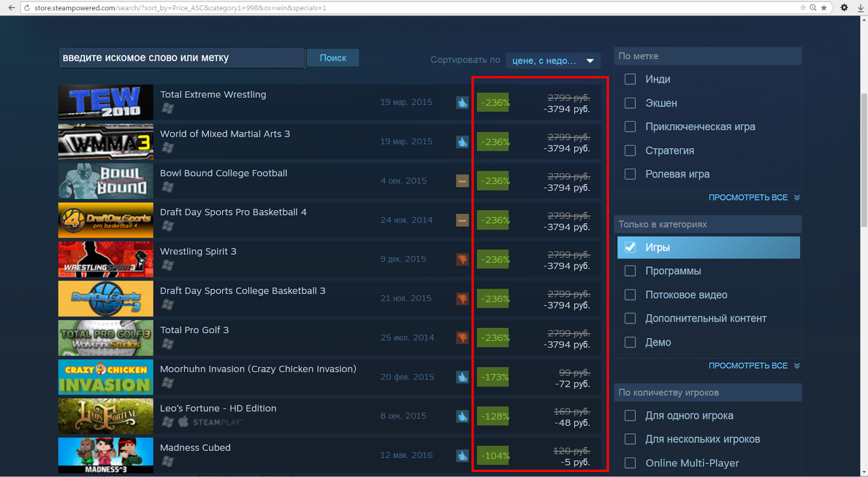Click Moorhuhn Invasion positive review icon
The width and height of the screenshot is (868, 477).
point(462,377)
